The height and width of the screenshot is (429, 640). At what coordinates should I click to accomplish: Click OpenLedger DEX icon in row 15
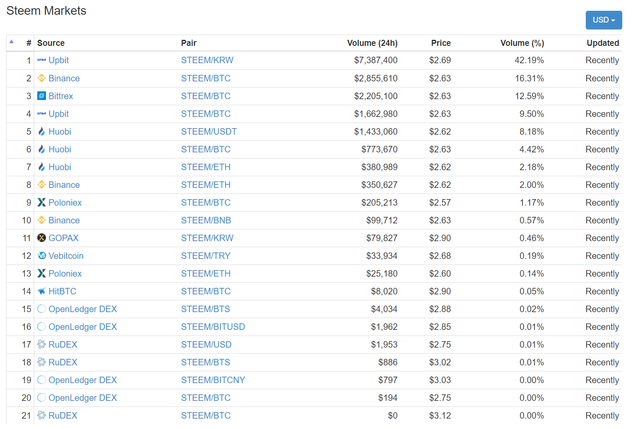coord(41,309)
